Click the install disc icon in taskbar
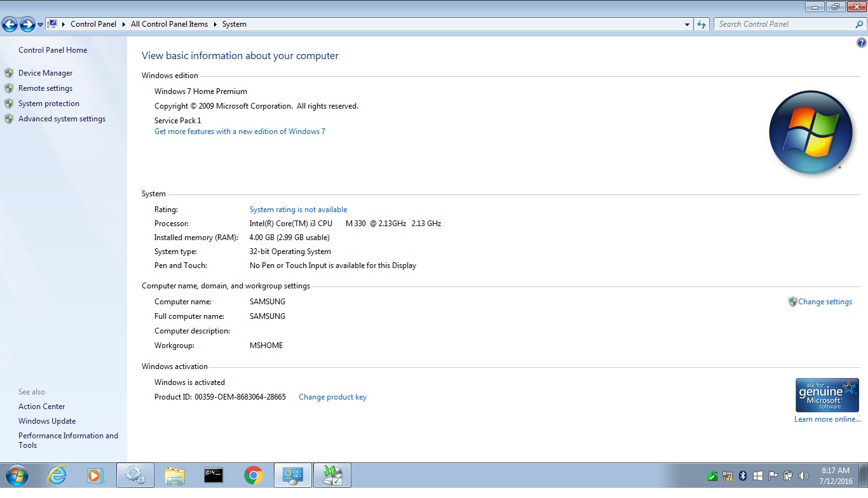 pos(332,475)
